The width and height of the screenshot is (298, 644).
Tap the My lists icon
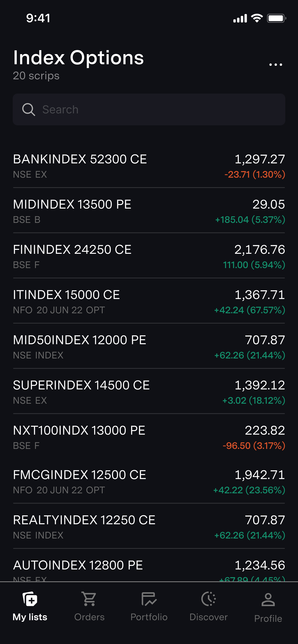click(30, 599)
